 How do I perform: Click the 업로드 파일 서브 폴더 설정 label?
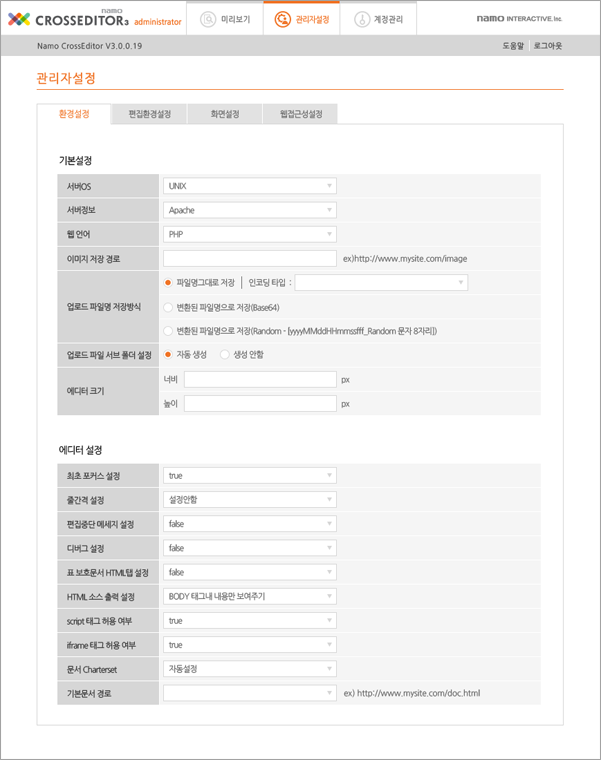tap(109, 355)
